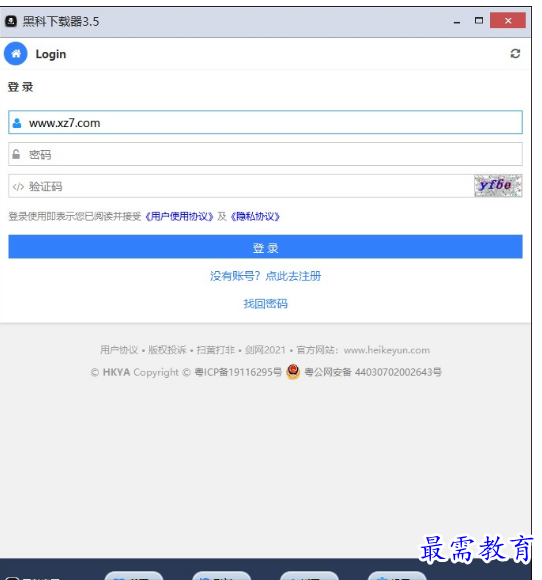Click 扫黄打非 in the footer

click(x=216, y=350)
